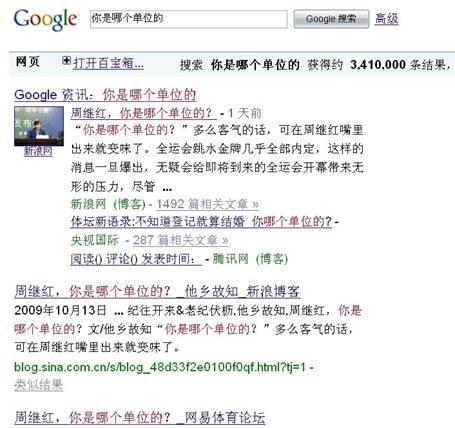455x428 pixels.
Task: Click the 腾讯网 (博客) source label
Action: coord(250,259)
